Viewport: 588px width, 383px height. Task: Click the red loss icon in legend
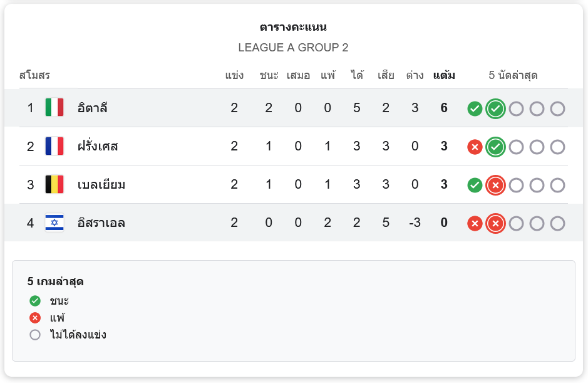click(x=35, y=318)
